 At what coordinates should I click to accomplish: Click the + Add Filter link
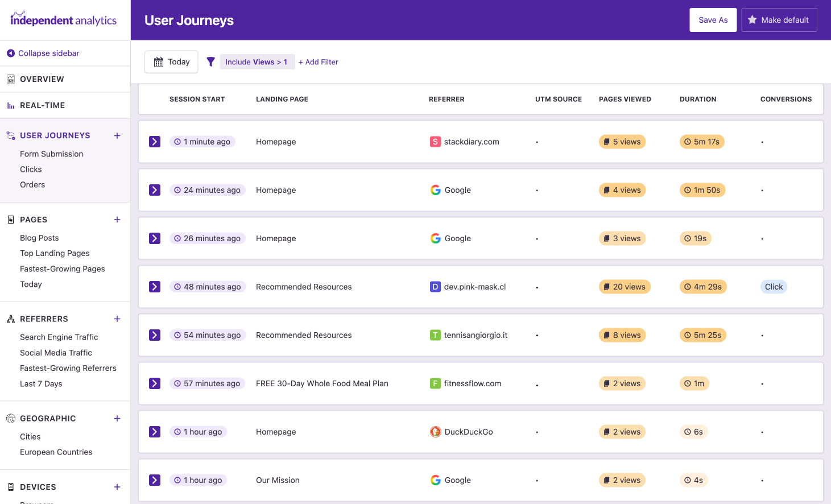(318, 61)
